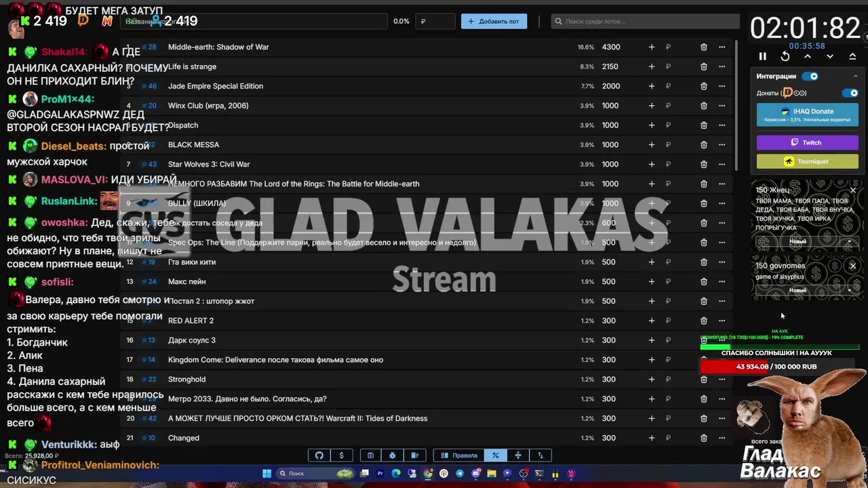Click the sort arrows icon in toolbar
Viewport: 868px width, 488px height.
click(x=540, y=455)
